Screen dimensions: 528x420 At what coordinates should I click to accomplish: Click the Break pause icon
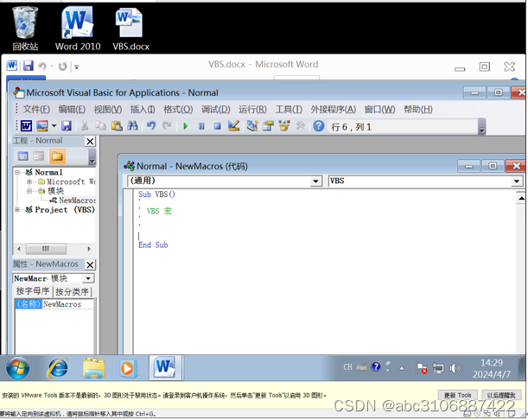click(x=201, y=126)
